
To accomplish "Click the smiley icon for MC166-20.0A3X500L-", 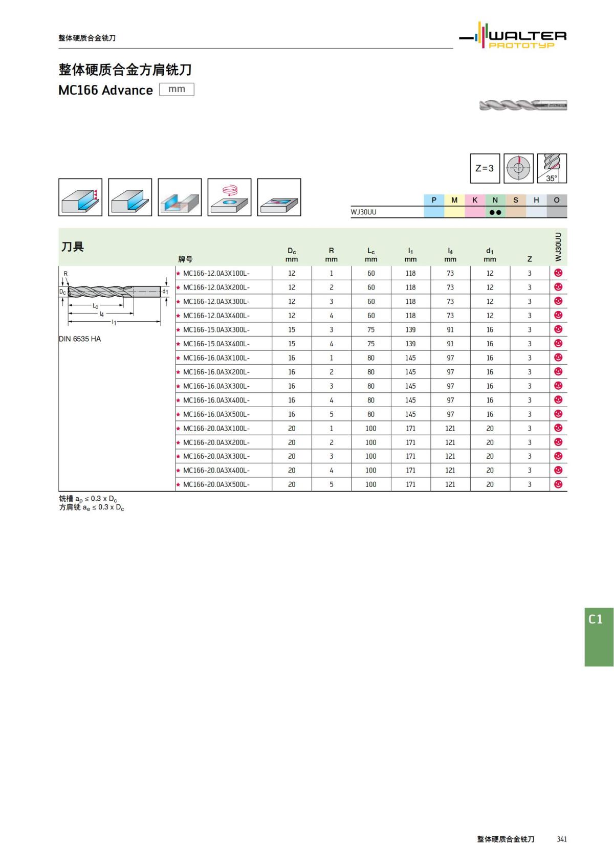I will 558,484.
